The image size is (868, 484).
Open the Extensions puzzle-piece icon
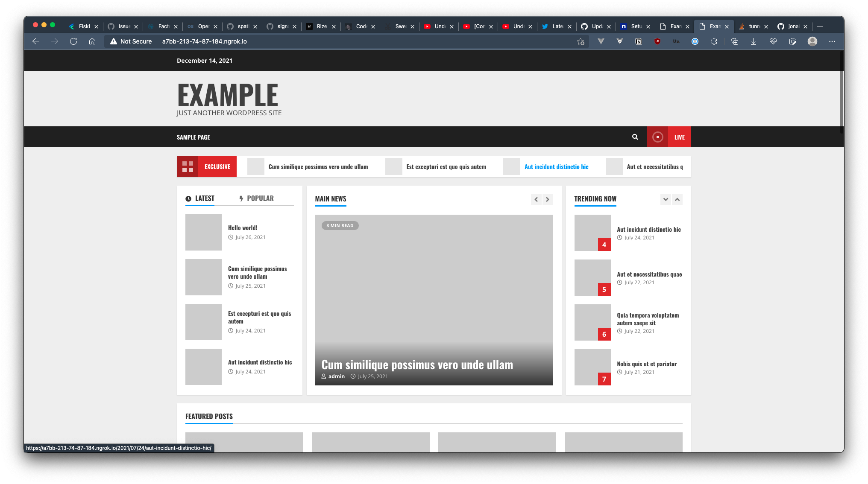coord(714,41)
